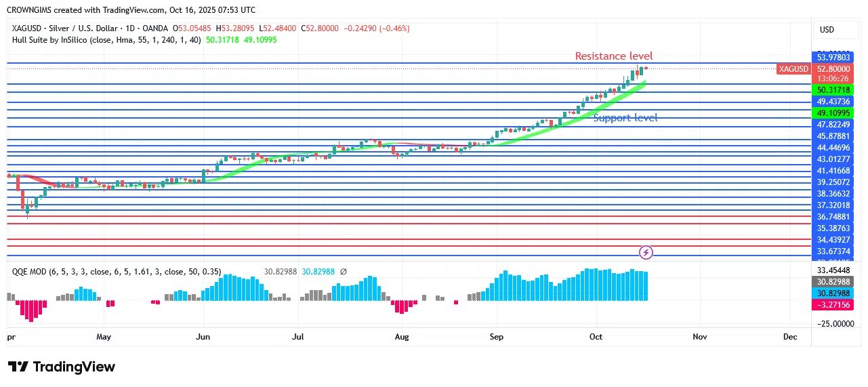Click the purple lightning bolt event icon
The image size is (868, 387).
[646, 252]
